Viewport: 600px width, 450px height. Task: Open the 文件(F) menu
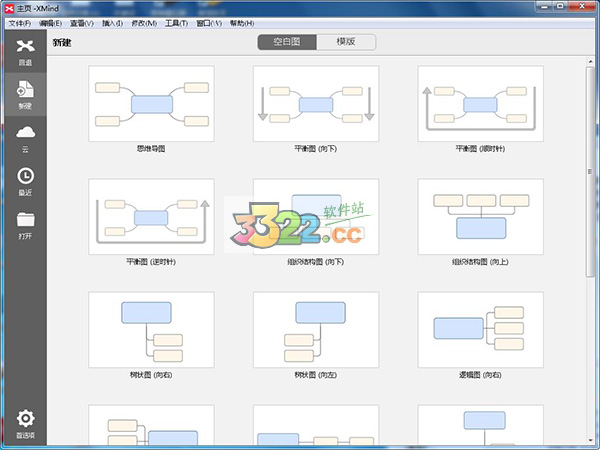point(20,22)
